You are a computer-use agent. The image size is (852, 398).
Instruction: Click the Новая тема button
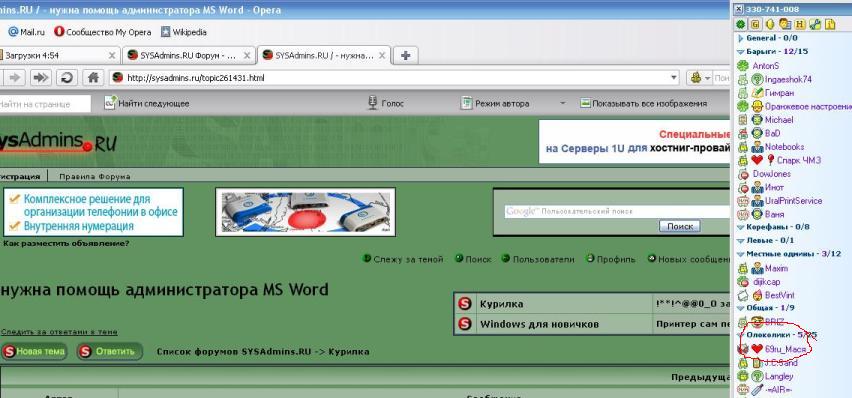(x=34, y=351)
